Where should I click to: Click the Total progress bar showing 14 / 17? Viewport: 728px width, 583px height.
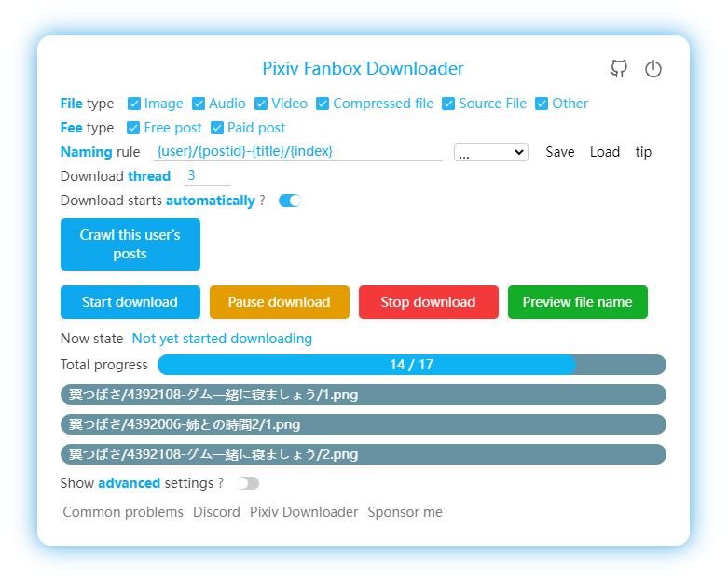pos(412,365)
